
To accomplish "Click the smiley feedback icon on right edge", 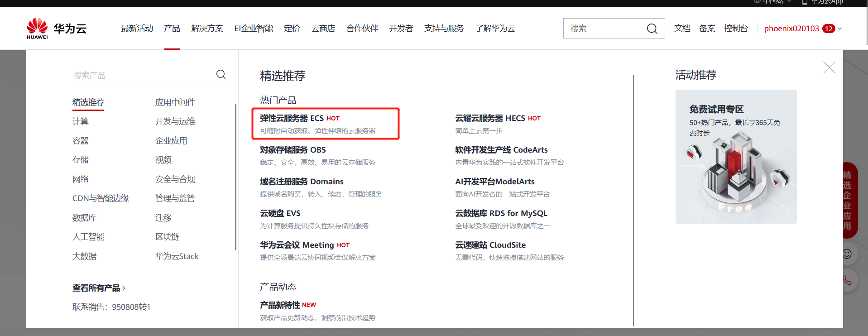I will click(847, 254).
